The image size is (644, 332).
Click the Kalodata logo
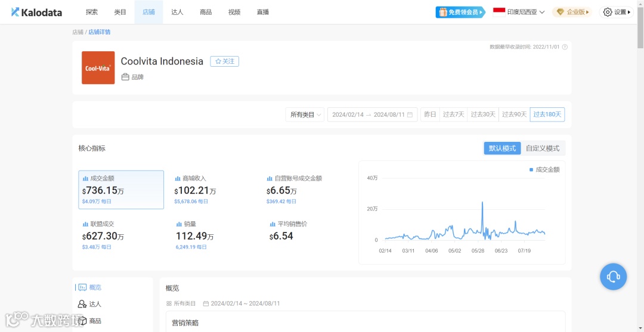click(36, 12)
